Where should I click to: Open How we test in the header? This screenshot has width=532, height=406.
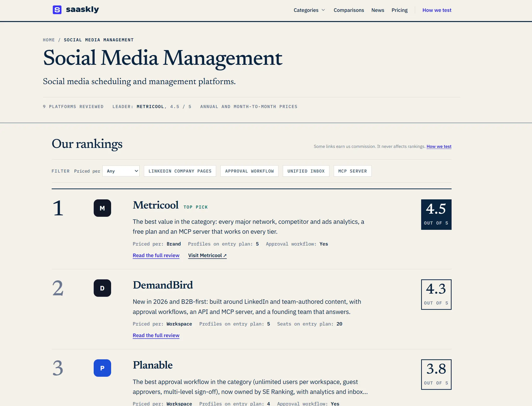[437, 10]
